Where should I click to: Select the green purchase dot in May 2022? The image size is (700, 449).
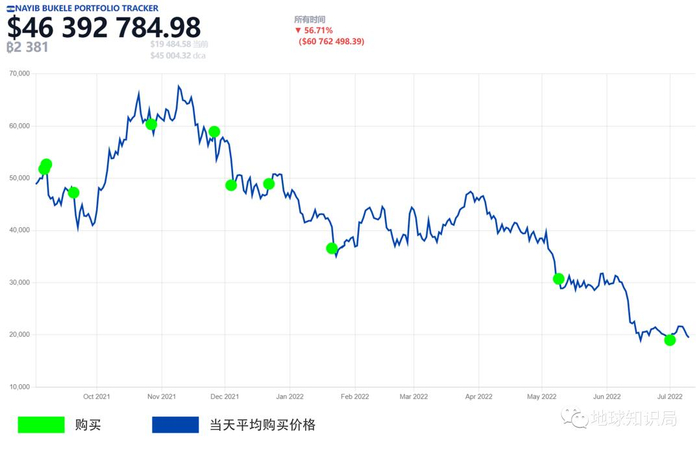(559, 279)
